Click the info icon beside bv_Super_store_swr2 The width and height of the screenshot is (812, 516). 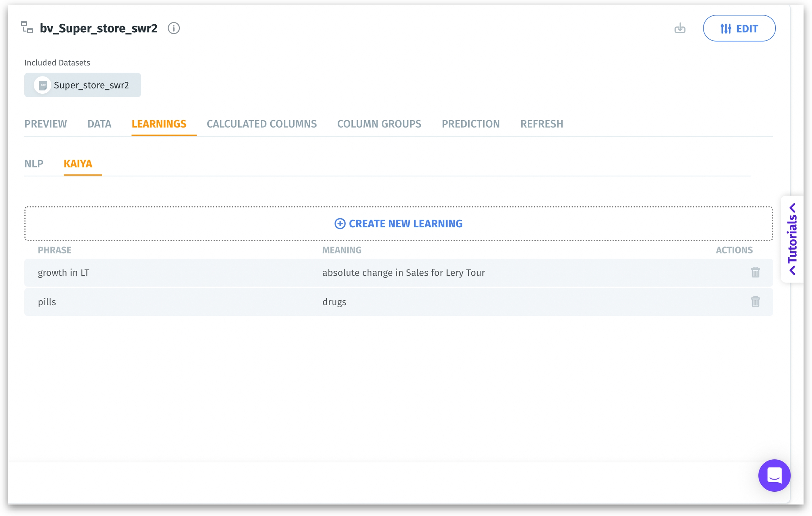pos(173,28)
